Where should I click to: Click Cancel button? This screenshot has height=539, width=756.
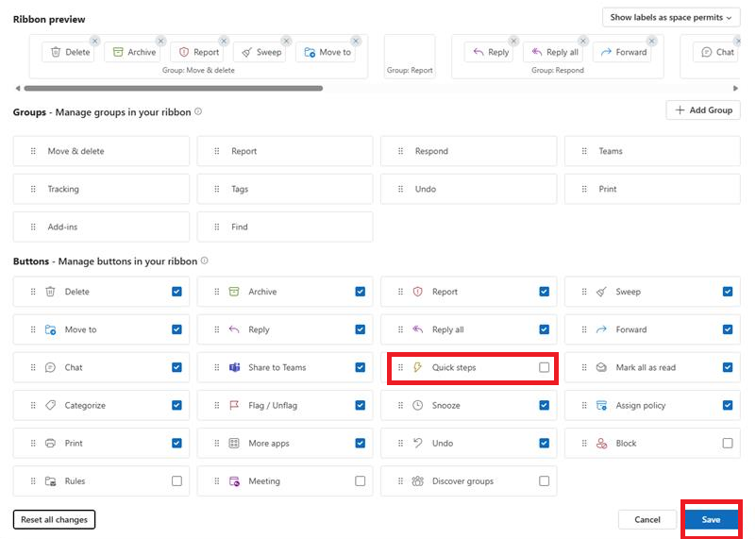click(647, 519)
